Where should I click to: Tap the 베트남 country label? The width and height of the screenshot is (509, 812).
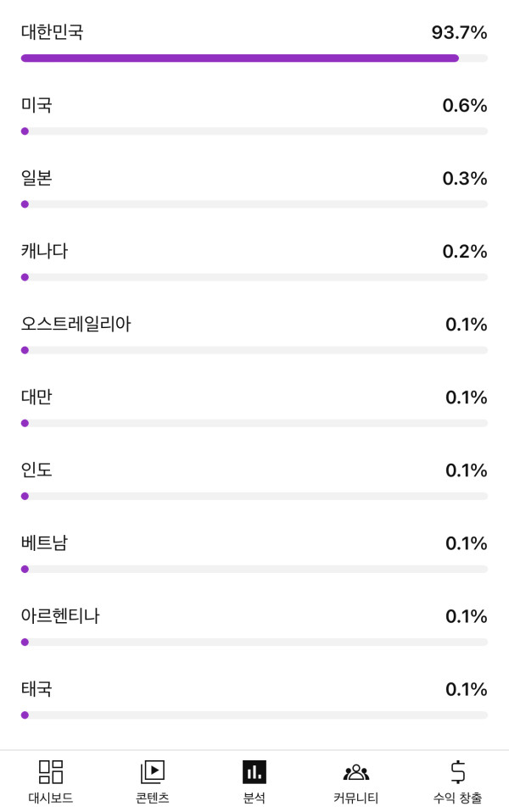click(44, 543)
